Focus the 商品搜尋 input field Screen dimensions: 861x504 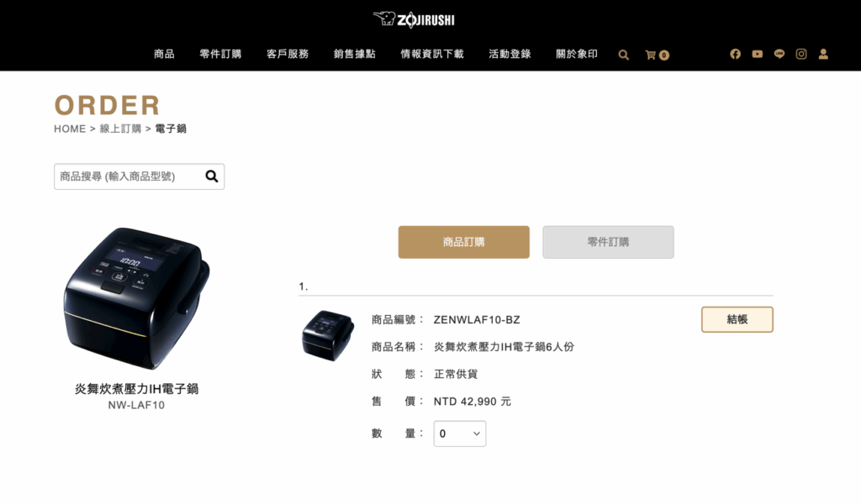point(129,176)
